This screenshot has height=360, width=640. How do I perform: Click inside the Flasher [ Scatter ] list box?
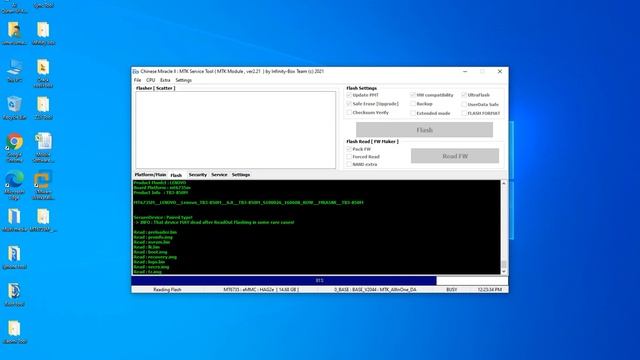pos(236,130)
